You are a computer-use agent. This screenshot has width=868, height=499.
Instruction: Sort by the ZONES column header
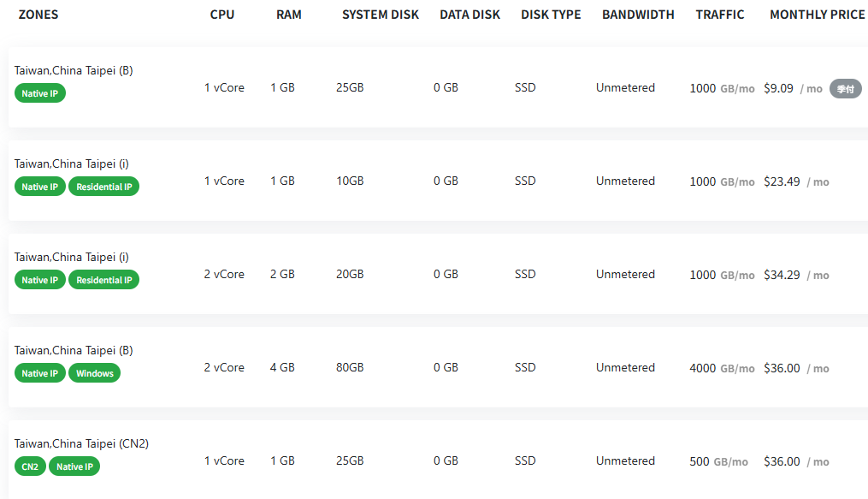tap(38, 15)
